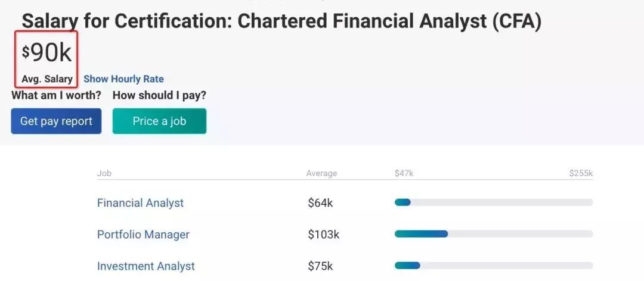Click the $47k minimum range label
Screen dimensions: 644x281
pyautogui.click(x=404, y=174)
